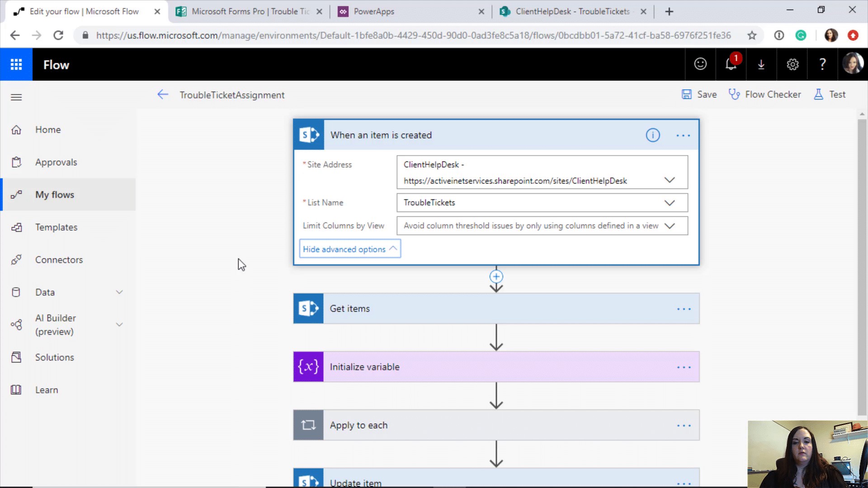Click the site information lock icon
Screen dimensions: 868x488
coord(85,35)
